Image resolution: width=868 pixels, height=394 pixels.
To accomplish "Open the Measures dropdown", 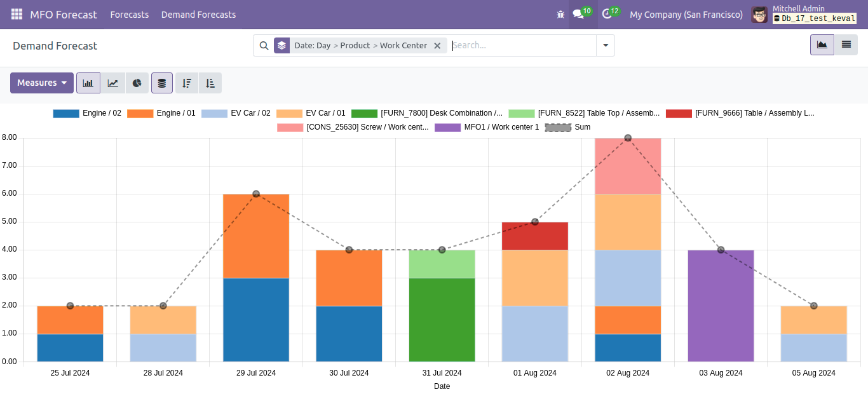I will 42,83.
